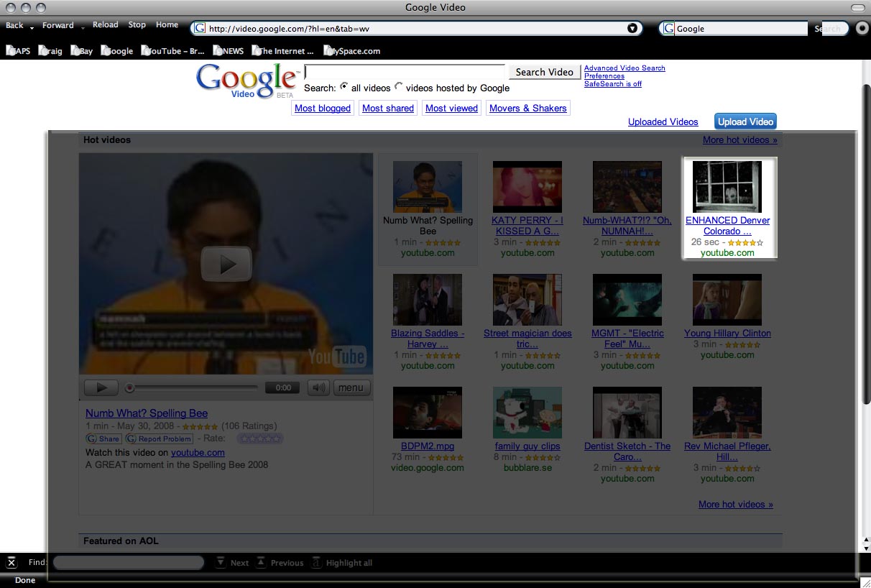Click the 'SafeSearch is off' link
The height and width of the screenshot is (588, 871).
613,84
